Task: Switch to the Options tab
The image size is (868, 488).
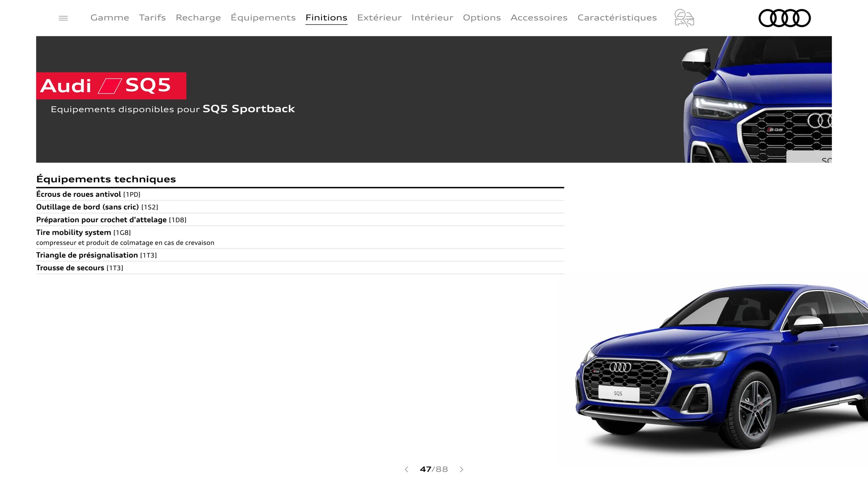Action: pos(482,17)
